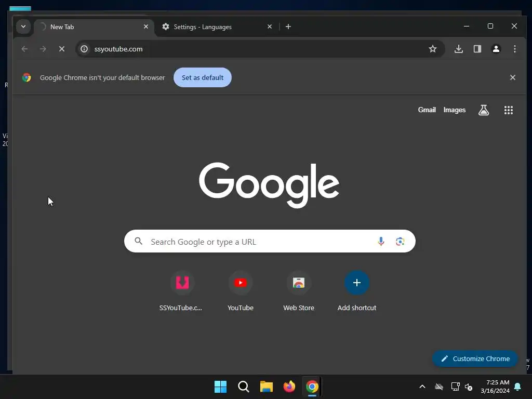Open muted volume tray icon
Image resolution: width=532 pixels, height=399 pixels.
(x=469, y=387)
